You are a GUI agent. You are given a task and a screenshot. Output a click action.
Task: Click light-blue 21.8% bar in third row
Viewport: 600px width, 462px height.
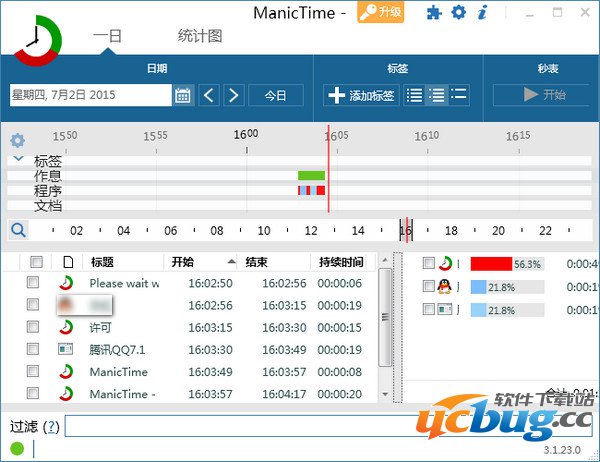[x=478, y=310]
